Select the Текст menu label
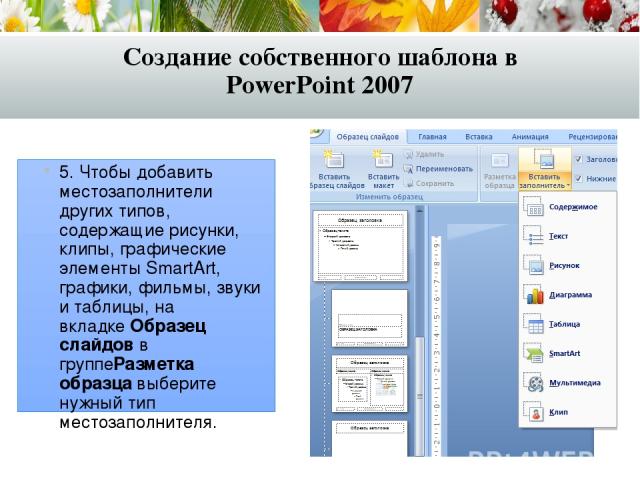 point(558,236)
